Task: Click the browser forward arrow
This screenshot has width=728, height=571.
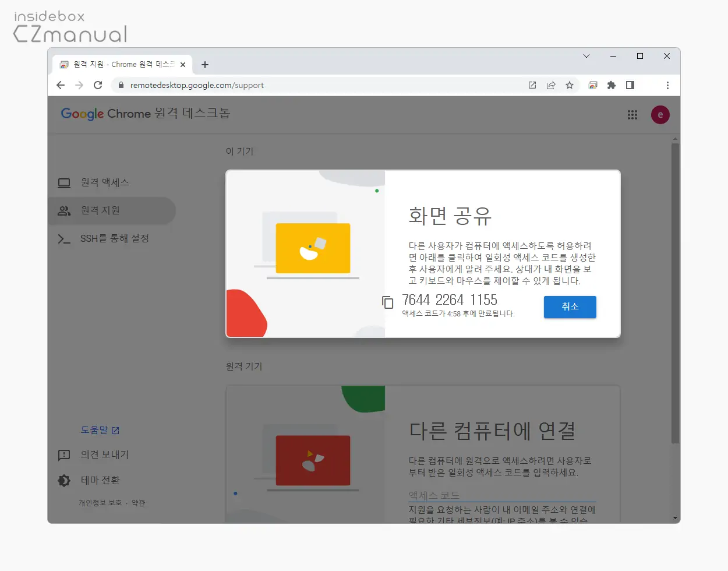Action: click(x=79, y=85)
